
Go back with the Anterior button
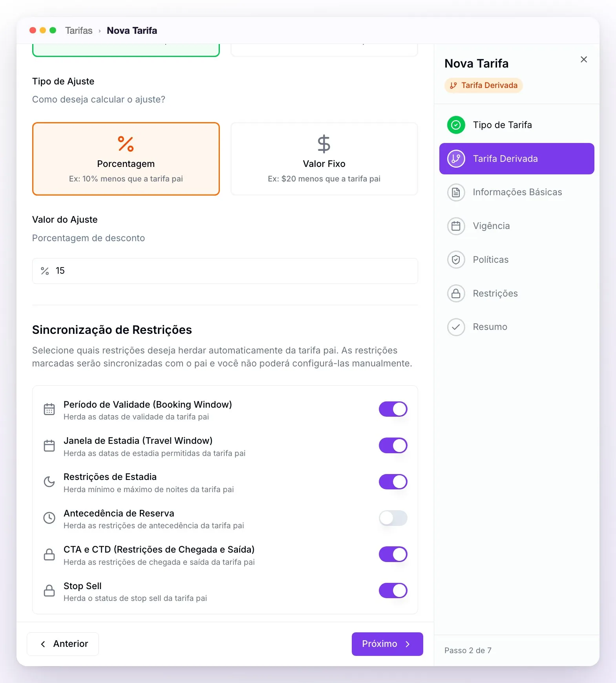[x=63, y=644]
